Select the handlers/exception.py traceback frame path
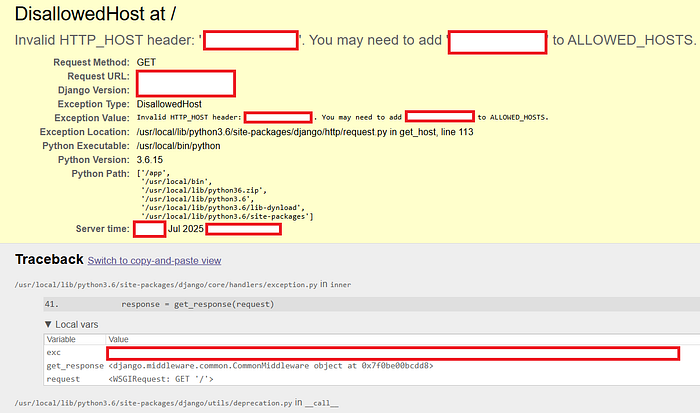 [166, 284]
